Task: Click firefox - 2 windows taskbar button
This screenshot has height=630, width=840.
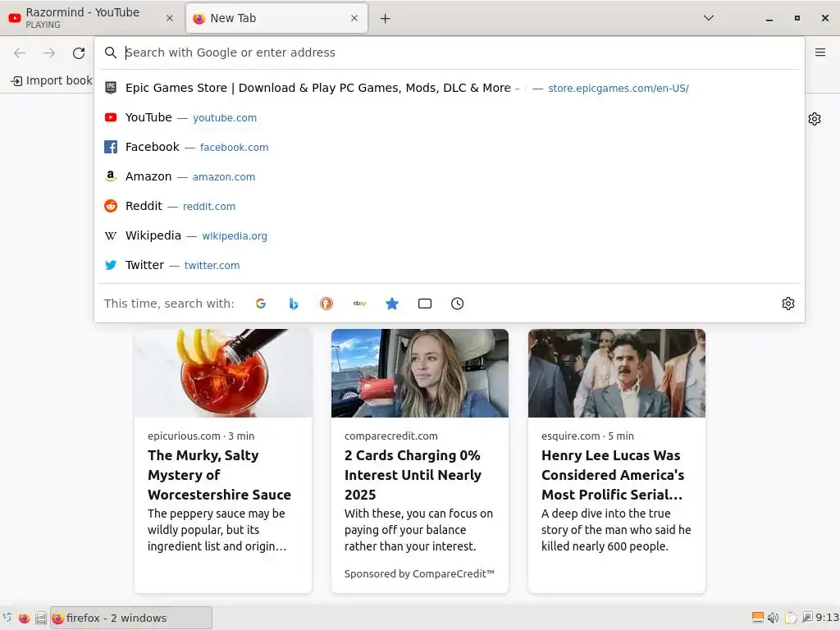Action: pos(131,618)
